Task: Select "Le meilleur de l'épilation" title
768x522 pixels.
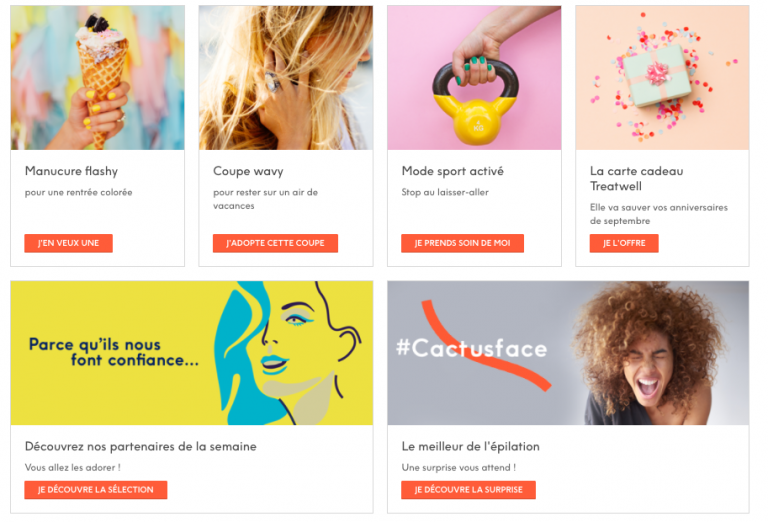Action: (x=471, y=447)
